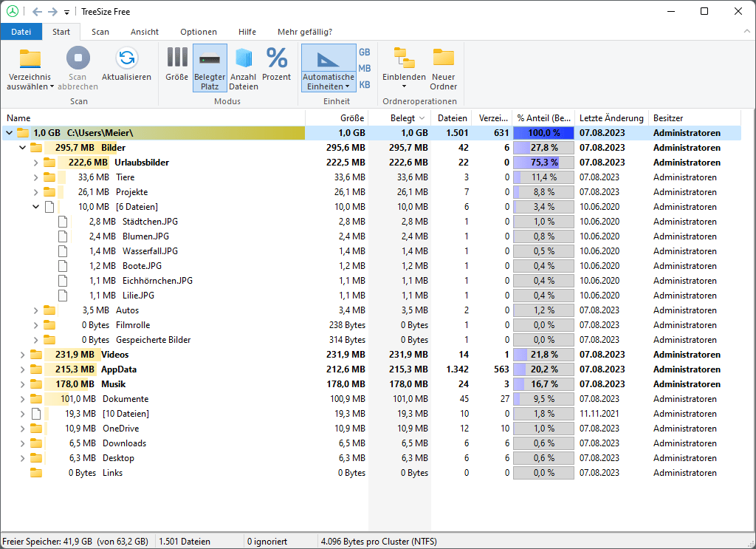Screen dimensions: 756x549
Task: Click the Filmrolle folder icon
Action: (49, 325)
